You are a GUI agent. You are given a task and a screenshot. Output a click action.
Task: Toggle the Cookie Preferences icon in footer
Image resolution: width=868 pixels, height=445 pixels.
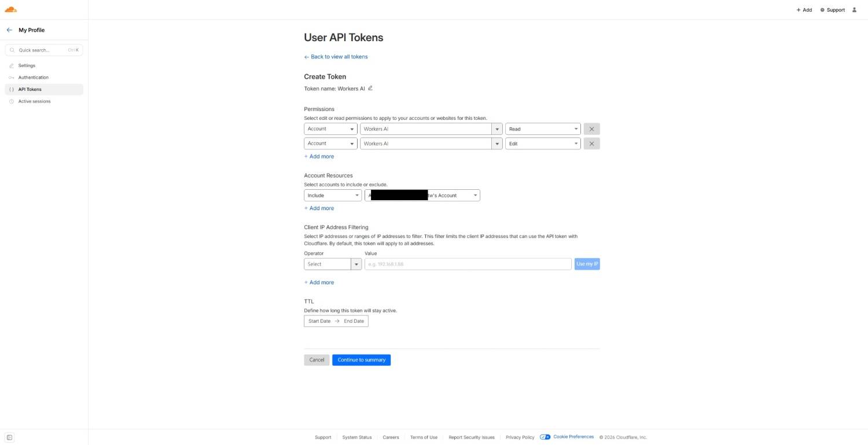[545, 437]
